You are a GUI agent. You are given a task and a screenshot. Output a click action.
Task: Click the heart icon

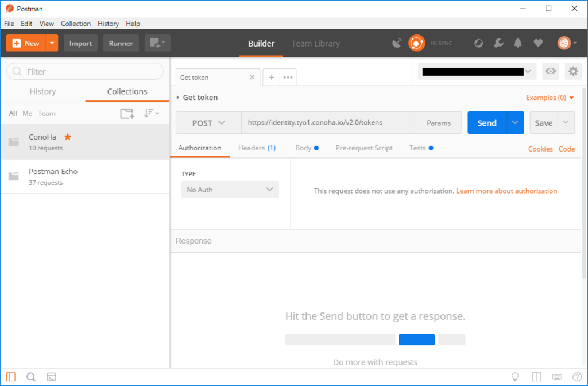click(x=538, y=43)
